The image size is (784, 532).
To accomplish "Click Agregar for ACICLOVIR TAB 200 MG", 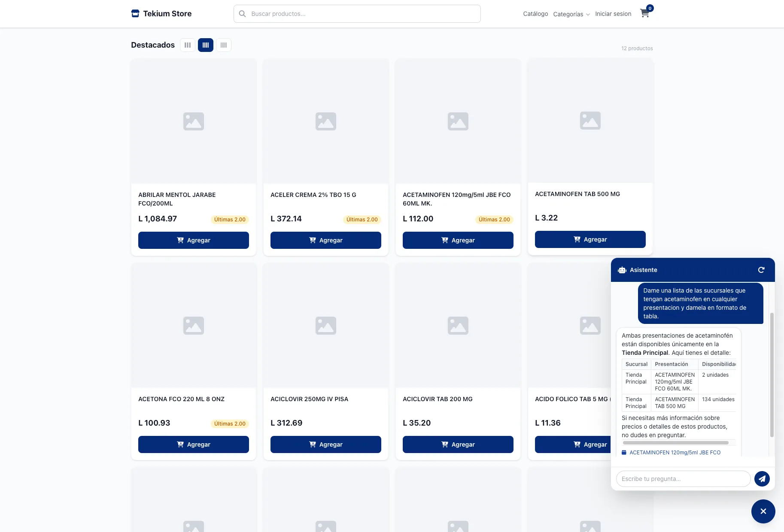I will pyautogui.click(x=458, y=444).
